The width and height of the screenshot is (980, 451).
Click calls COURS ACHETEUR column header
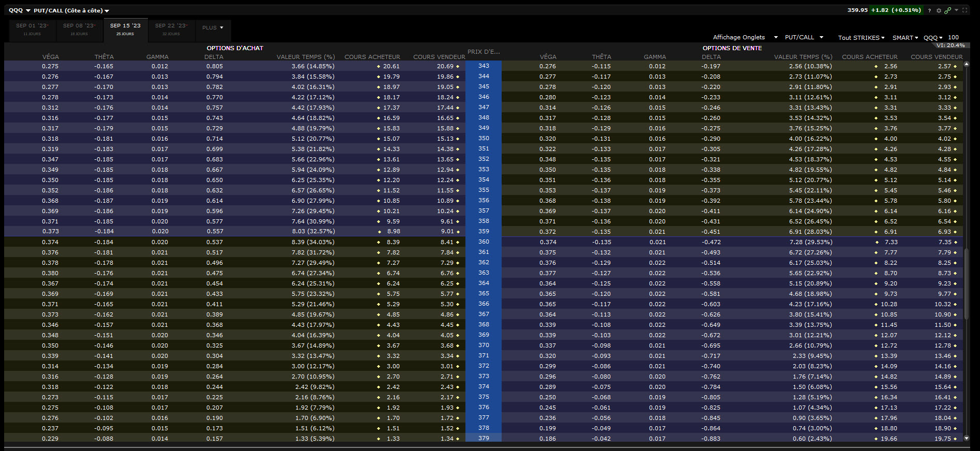pos(372,57)
